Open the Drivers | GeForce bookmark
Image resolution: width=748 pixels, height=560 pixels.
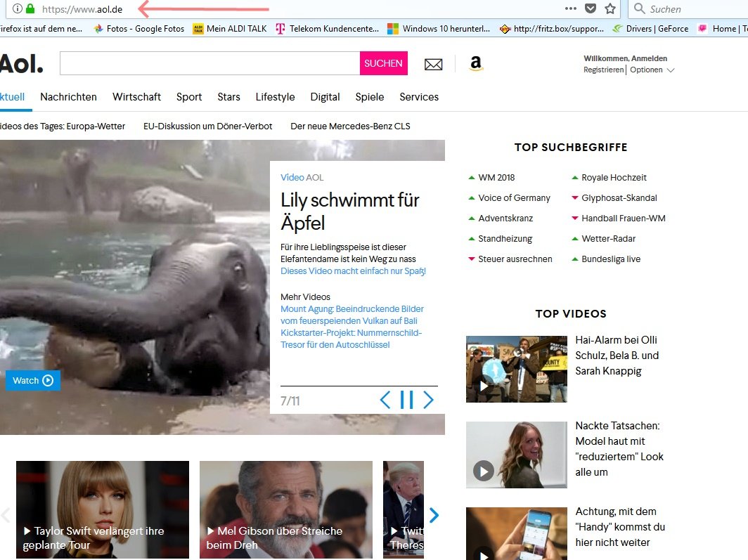(650, 29)
